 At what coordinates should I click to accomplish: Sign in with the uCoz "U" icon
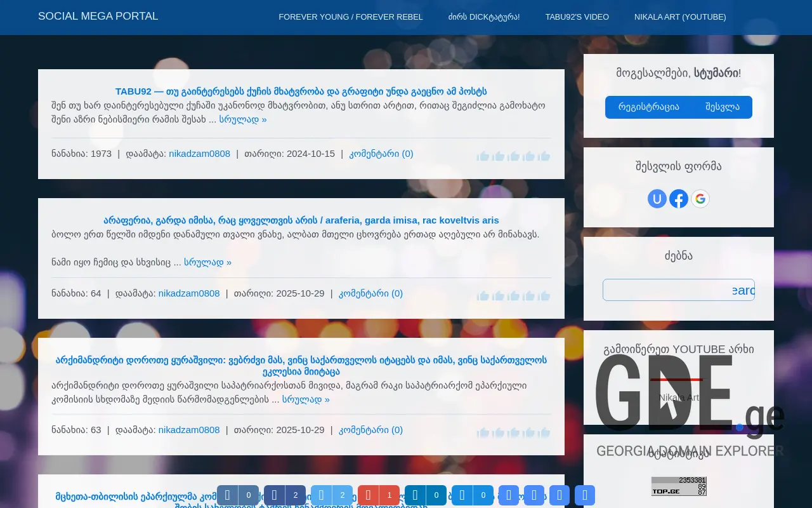click(x=657, y=199)
